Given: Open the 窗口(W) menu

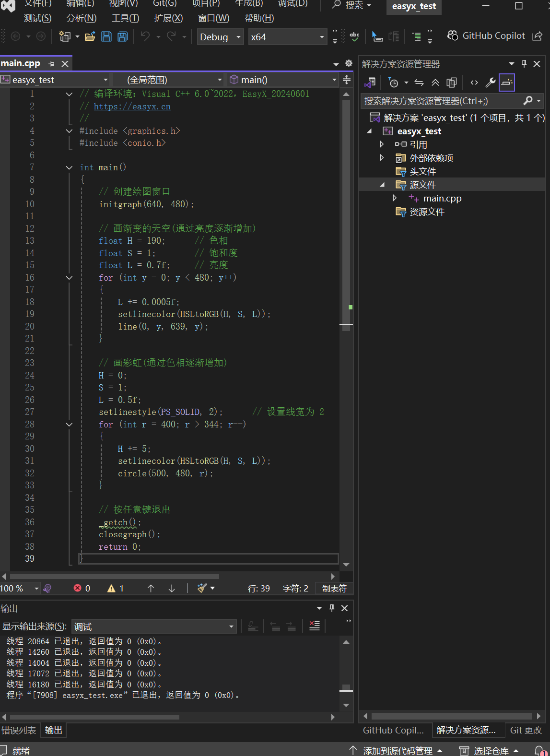Looking at the screenshot, I should coord(213,18).
